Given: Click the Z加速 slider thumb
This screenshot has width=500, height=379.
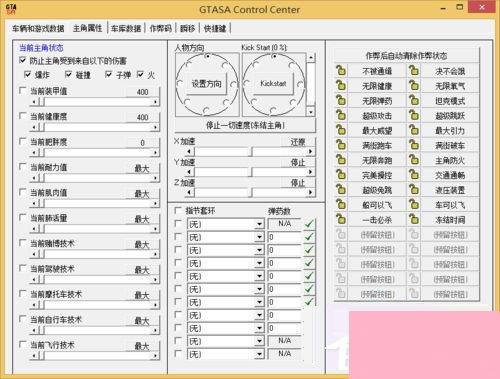Looking at the screenshot, I should 252,192.
